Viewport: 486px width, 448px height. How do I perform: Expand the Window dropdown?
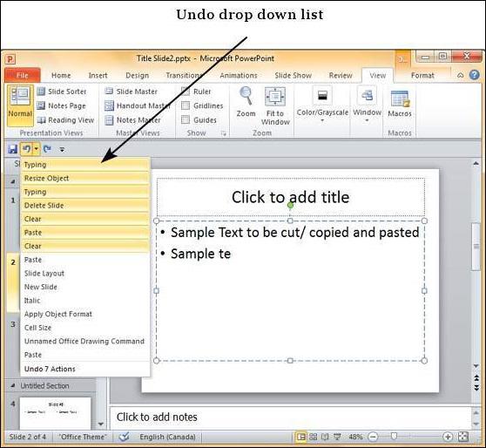pos(367,120)
